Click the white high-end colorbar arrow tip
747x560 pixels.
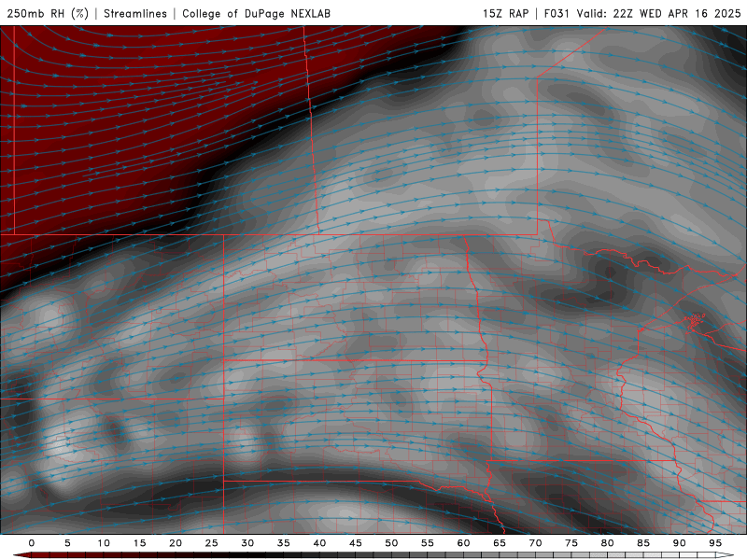(x=726, y=555)
